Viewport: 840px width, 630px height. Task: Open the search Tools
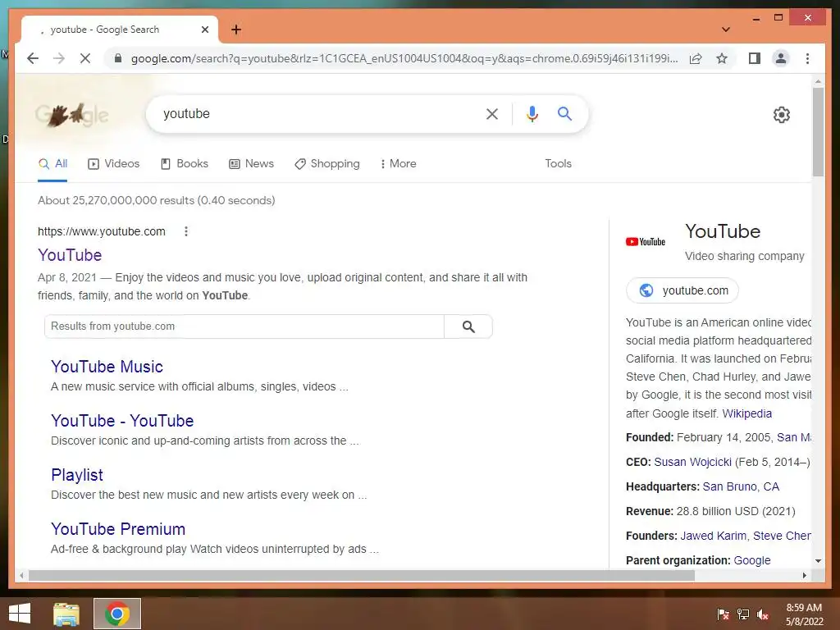(x=558, y=164)
